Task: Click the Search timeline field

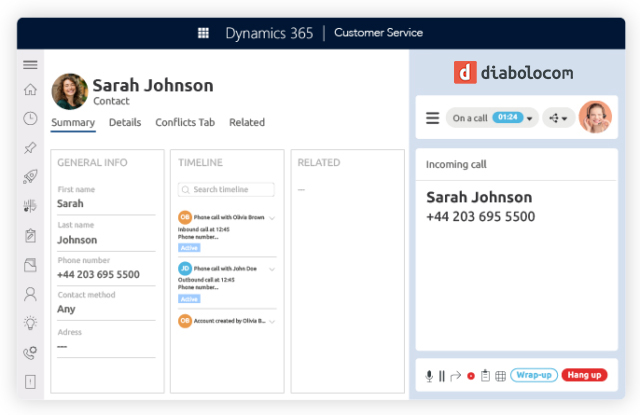Action: pyautogui.click(x=226, y=190)
